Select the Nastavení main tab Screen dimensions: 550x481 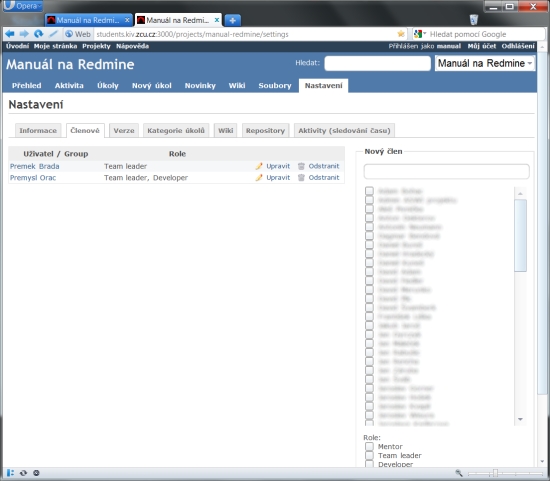[x=323, y=86]
